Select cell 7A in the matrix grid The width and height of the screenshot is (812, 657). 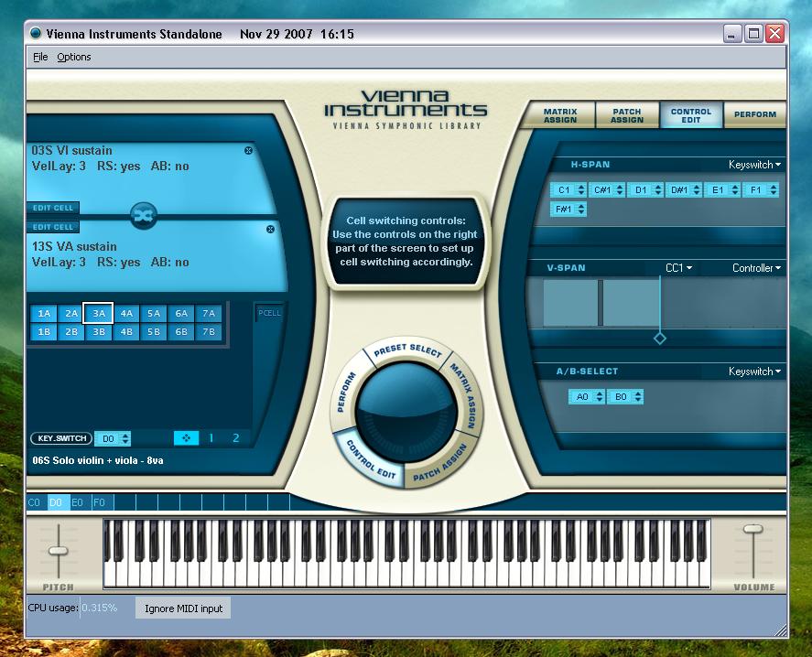click(x=209, y=313)
